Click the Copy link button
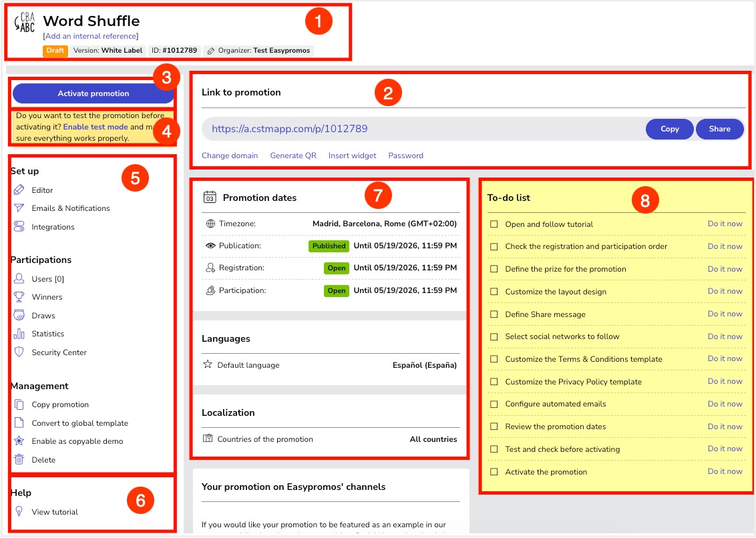Screen dimensions: 756x538 pos(670,129)
